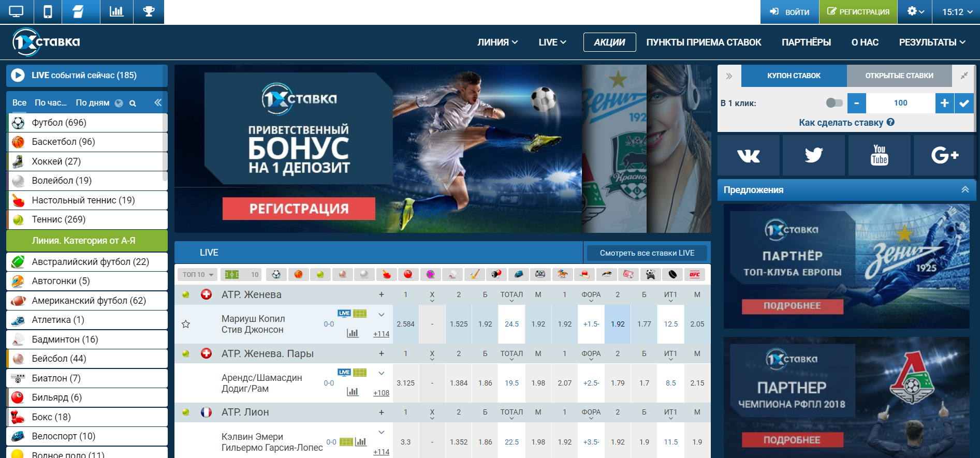
Task: Expand LIVE dropdown in main navigation
Action: tap(552, 42)
